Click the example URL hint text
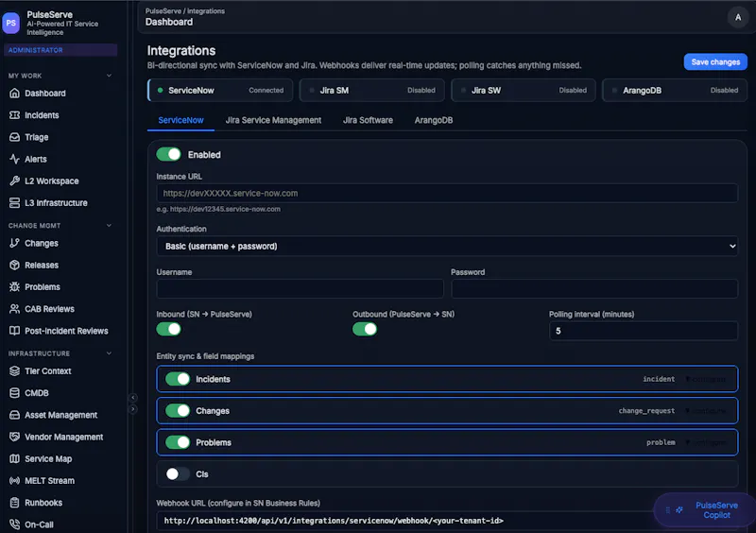This screenshot has height=533, width=756. pyautogui.click(x=218, y=209)
